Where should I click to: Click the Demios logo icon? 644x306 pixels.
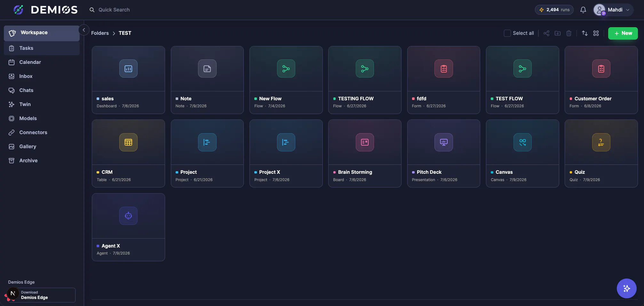click(x=18, y=10)
